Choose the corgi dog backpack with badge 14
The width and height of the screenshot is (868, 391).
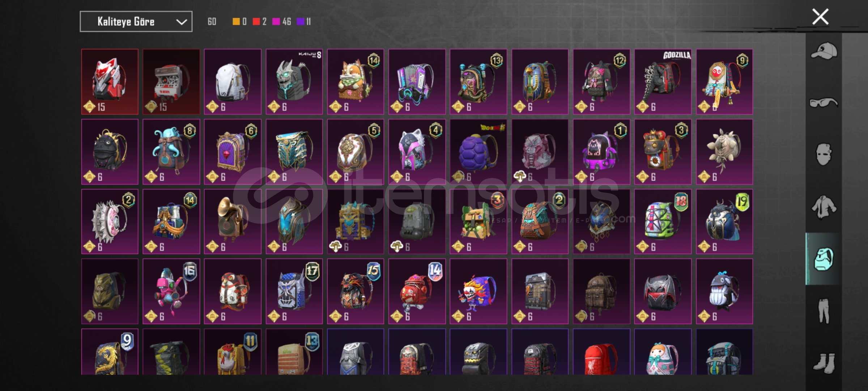[x=356, y=82]
